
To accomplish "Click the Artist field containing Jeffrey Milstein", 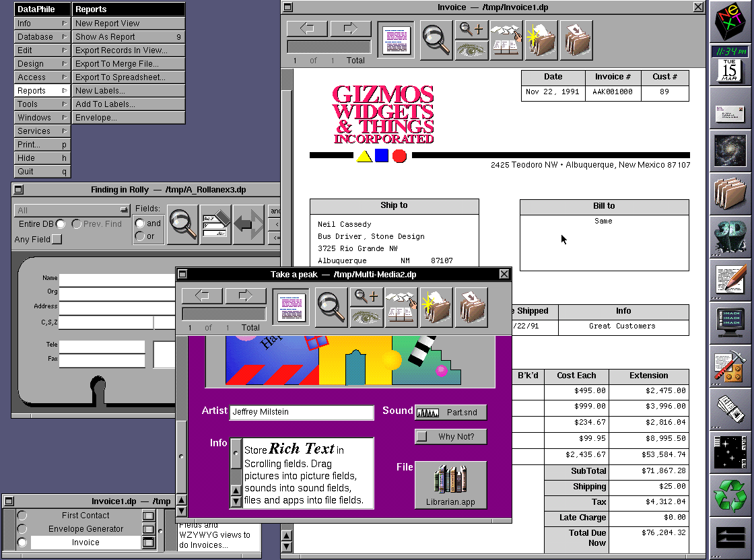I will coord(302,412).
